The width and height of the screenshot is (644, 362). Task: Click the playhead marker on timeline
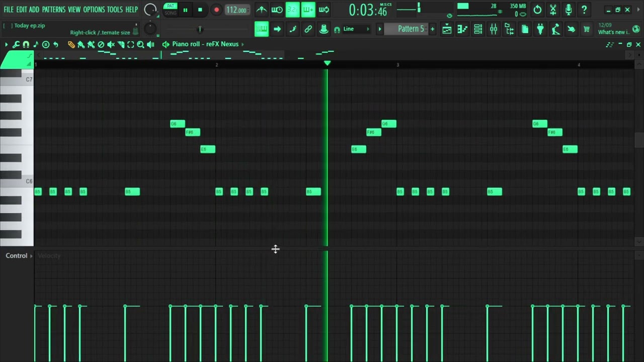coord(327,63)
